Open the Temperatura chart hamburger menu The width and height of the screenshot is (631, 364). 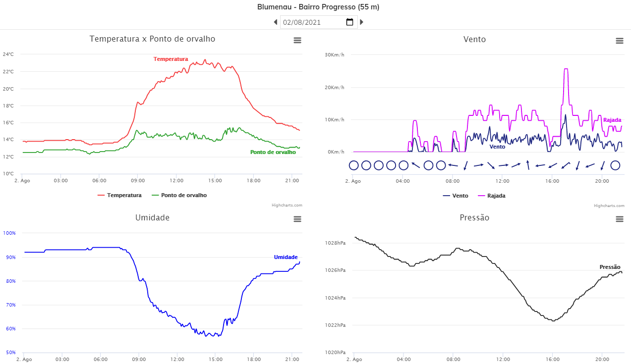[x=297, y=41]
